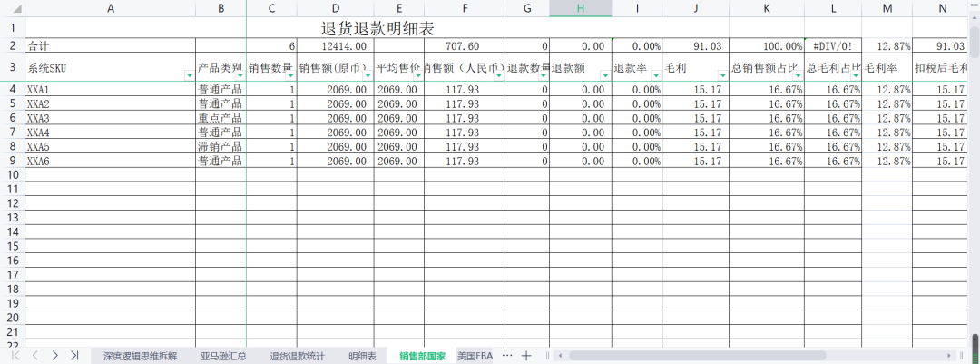
Task: Show more sheets via the ellipsis icon
Action: click(507, 355)
